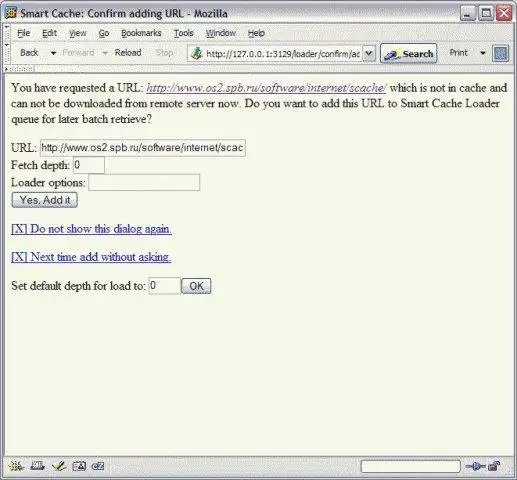The image size is (517, 480).
Task: Open the Mail component icon in status bar
Action: [x=37, y=466]
